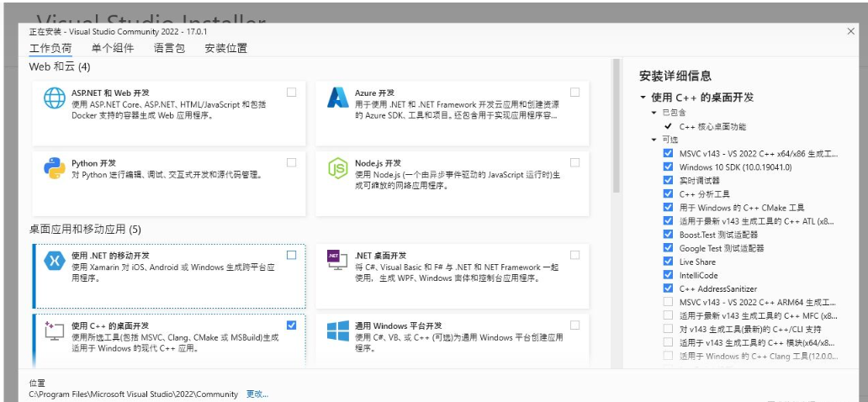Uncheck Google Test 测试适配器 option
This screenshot has height=402, width=868.
[668, 248]
